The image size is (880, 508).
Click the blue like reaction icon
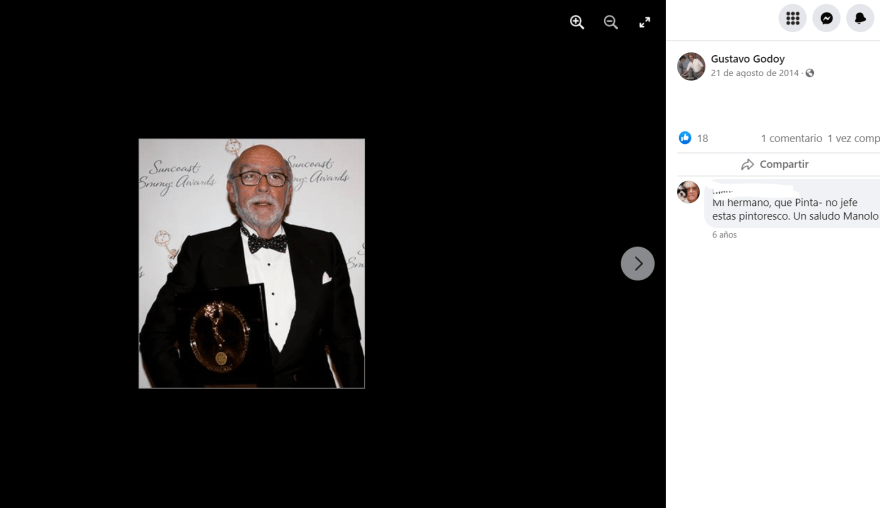coord(685,138)
